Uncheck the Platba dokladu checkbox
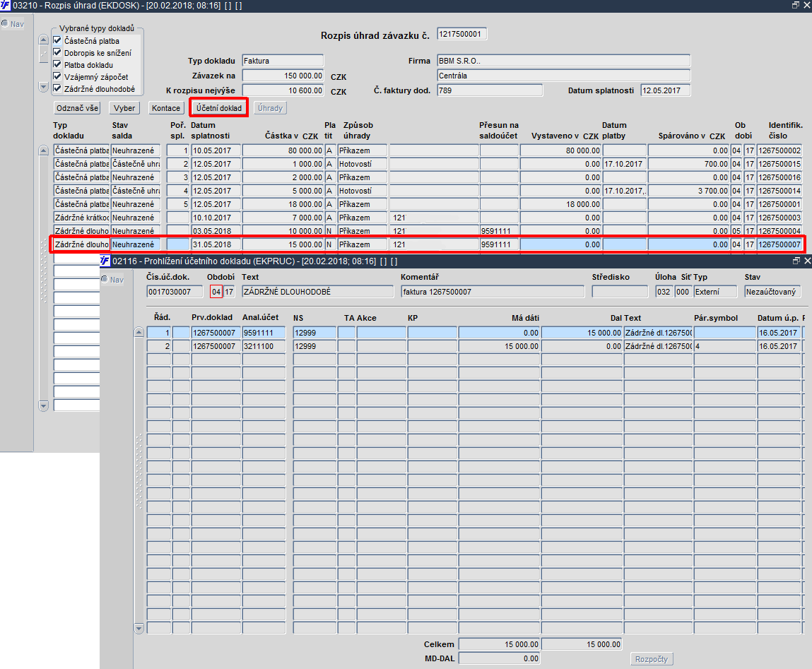 [x=57, y=64]
